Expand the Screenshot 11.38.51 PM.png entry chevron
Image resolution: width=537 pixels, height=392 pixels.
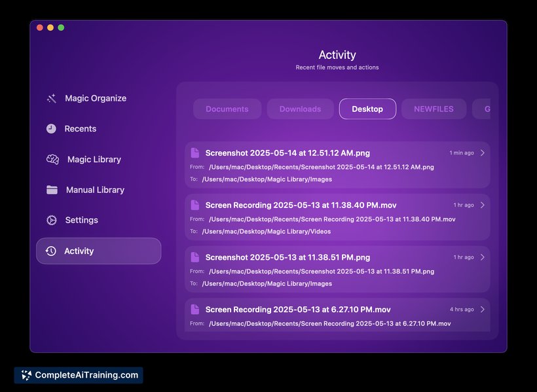pyautogui.click(x=483, y=257)
